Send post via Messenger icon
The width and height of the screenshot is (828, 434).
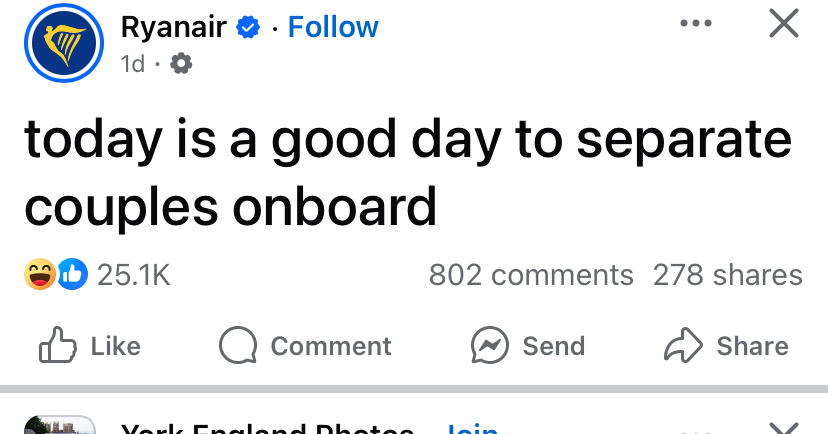click(489, 346)
